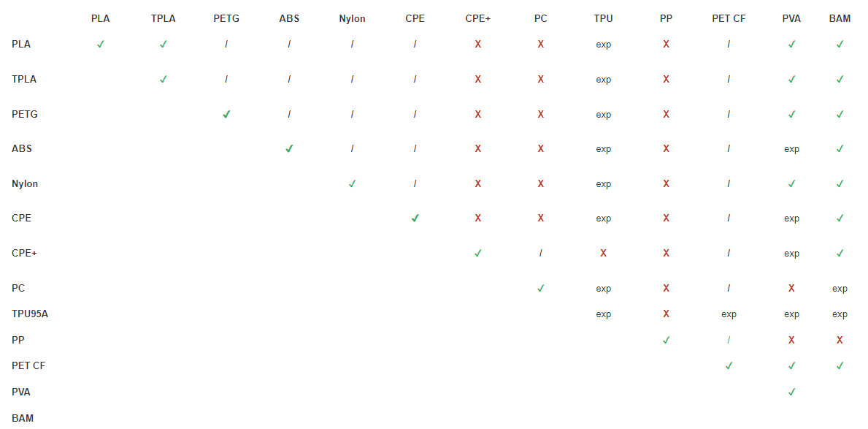Click the red X in CPE+ row, TPU column
The image size is (868, 429).
603,253
